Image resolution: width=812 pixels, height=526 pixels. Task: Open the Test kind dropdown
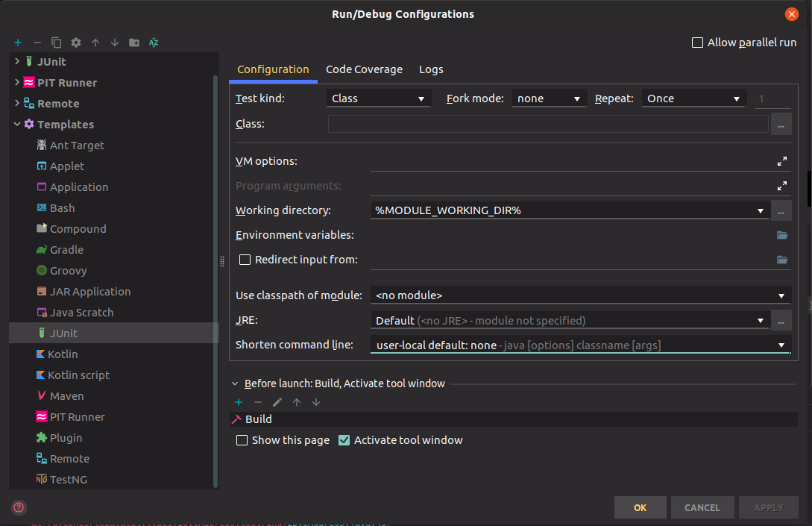click(379, 98)
